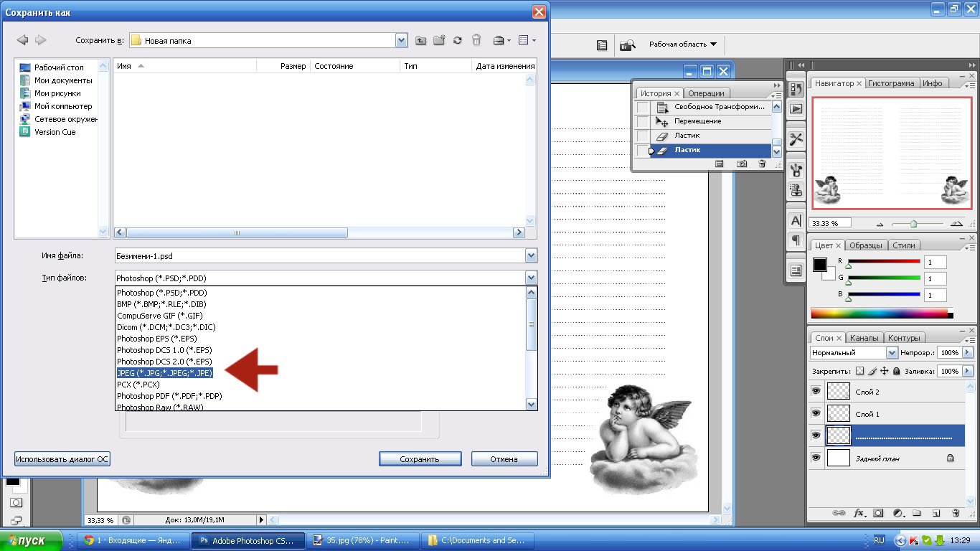Choose Photoshop PDF format

pos(169,396)
